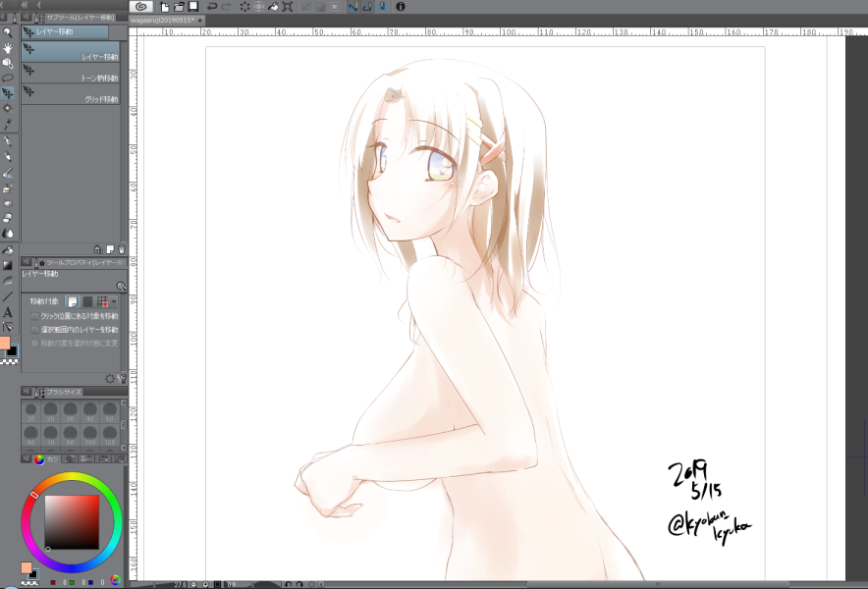Select the move sub tool group tab
This screenshot has width=868, height=589.
pos(65,32)
